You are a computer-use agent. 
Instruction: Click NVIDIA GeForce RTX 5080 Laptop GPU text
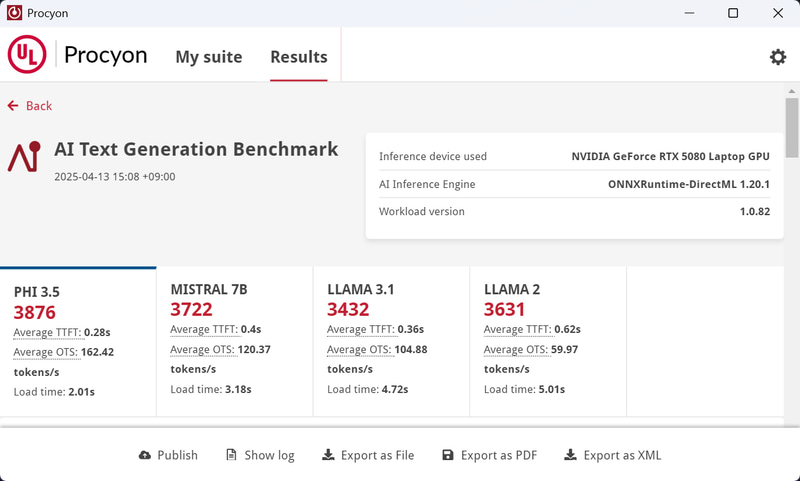(x=670, y=157)
